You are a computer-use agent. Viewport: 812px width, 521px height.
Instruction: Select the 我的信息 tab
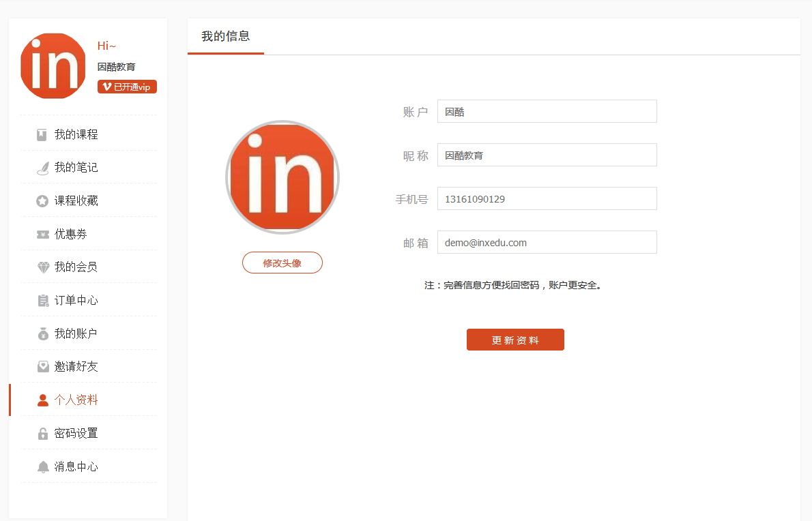[225, 37]
